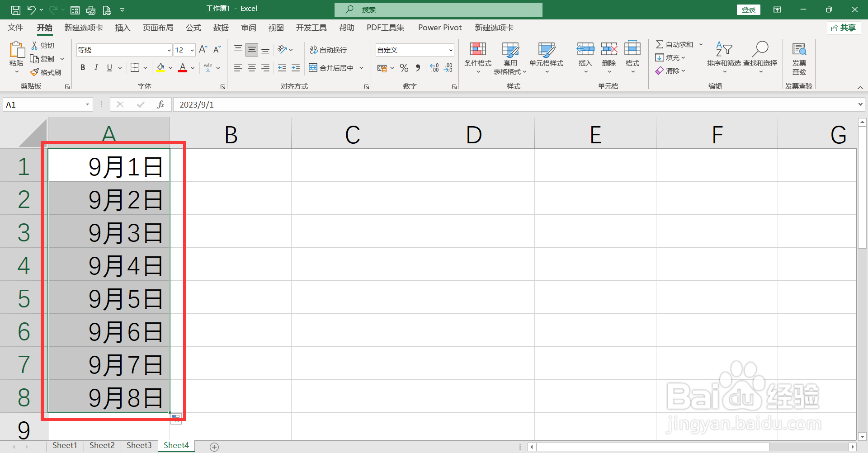Increase font size with larger A icon
868x453 pixels.
click(x=203, y=49)
